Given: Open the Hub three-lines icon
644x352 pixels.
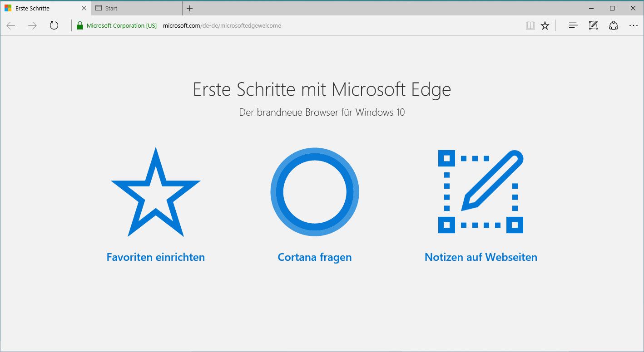Looking at the screenshot, I should (x=574, y=26).
